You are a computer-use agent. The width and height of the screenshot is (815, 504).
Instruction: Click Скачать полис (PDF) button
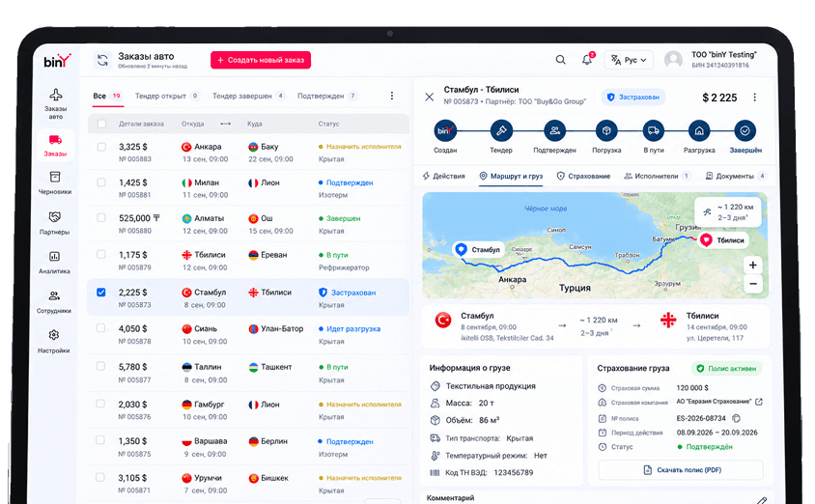point(681,469)
